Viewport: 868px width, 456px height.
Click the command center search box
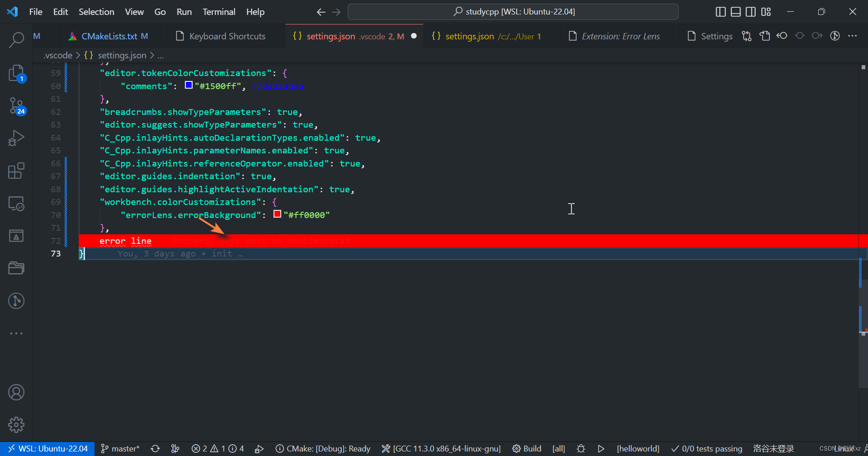tap(513, 12)
